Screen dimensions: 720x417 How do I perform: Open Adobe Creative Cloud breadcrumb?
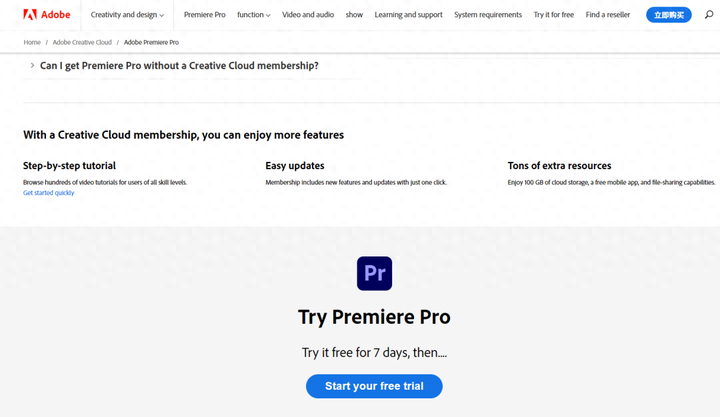tap(82, 42)
